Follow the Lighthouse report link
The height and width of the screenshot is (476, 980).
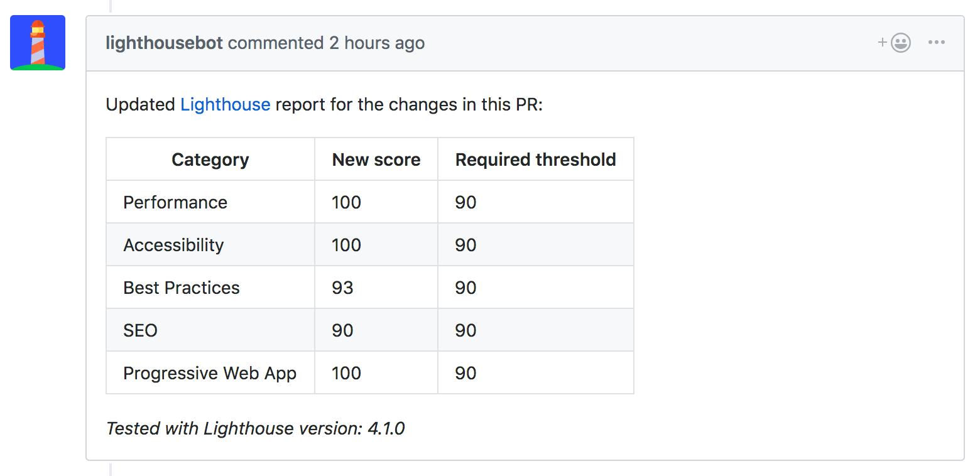pyautogui.click(x=226, y=104)
